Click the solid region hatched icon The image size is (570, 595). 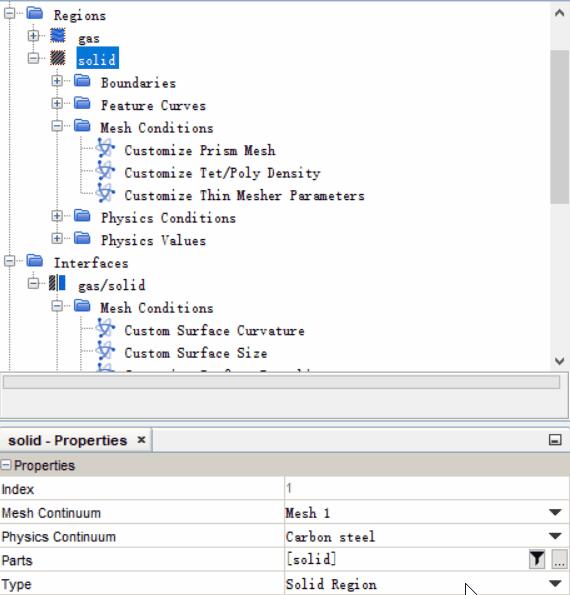coord(58,58)
